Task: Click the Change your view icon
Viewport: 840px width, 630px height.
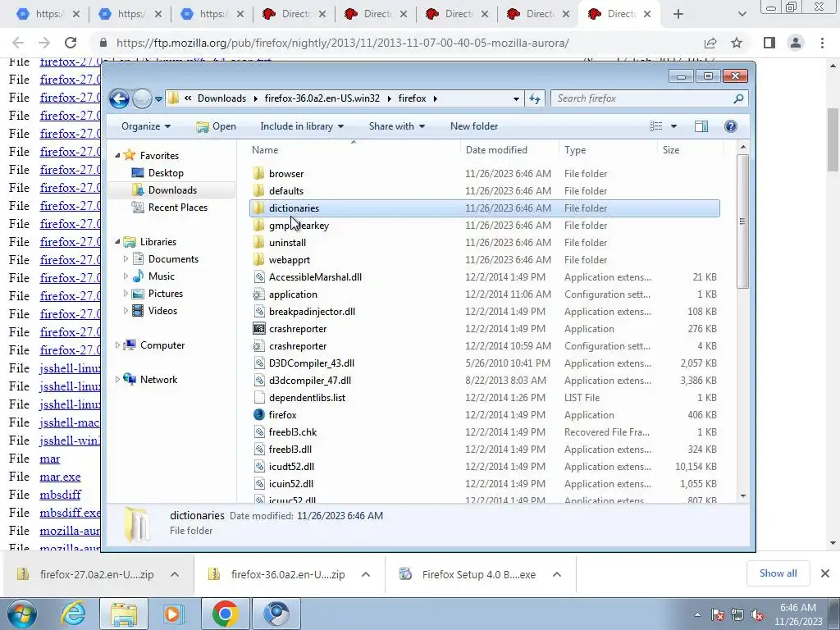Action: coord(656,126)
